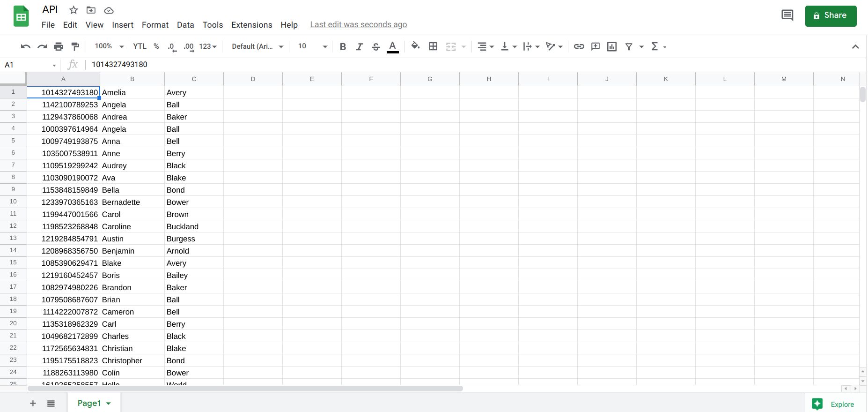868x412 pixels.
Task: Toggle strikethrough formatting
Action: [x=375, y=46]
